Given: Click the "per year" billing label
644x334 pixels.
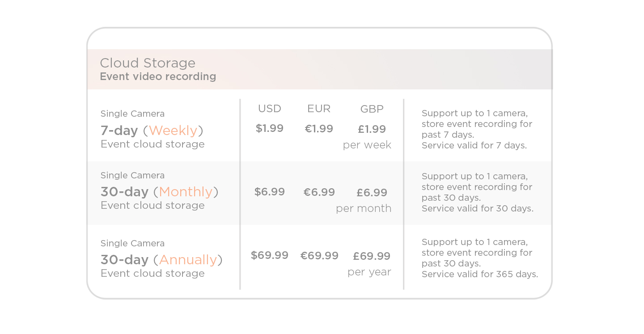Looking at the screenshot, I should 369,272.
